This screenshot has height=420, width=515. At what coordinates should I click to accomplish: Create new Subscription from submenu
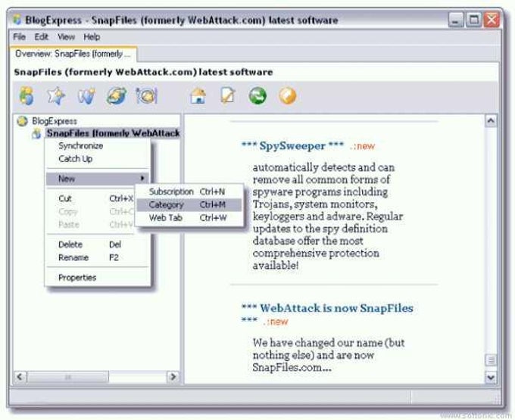[x=189, y=191]
